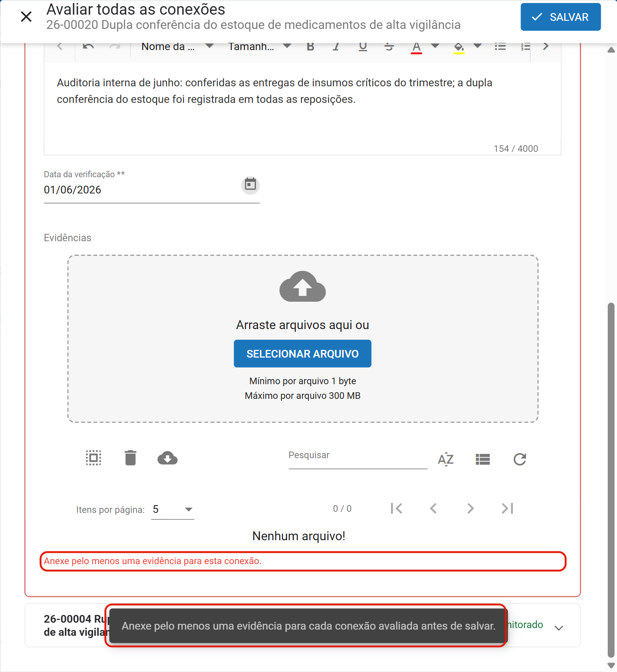Close the Avaliar todas as conexões dialog

[x=26, y=17]
